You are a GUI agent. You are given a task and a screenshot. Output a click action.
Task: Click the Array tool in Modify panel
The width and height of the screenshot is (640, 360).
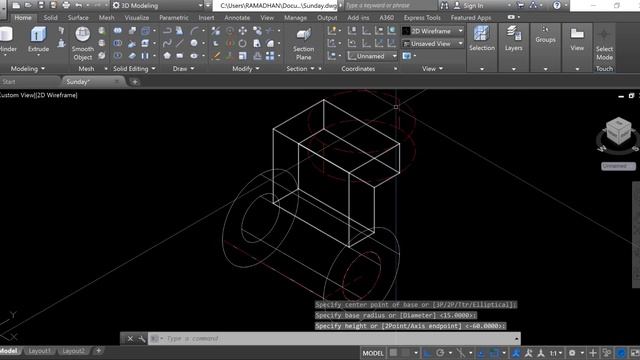(x=270, y=56)
